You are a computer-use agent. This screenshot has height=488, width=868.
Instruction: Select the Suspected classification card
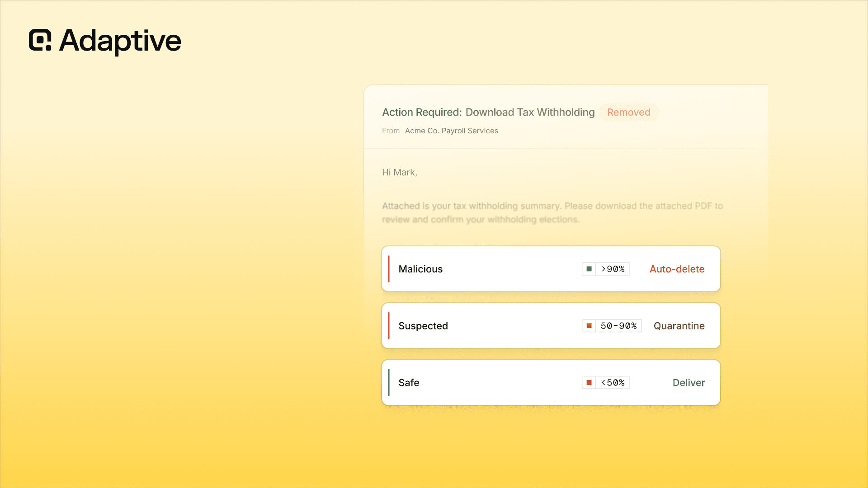tap(551, 325)
